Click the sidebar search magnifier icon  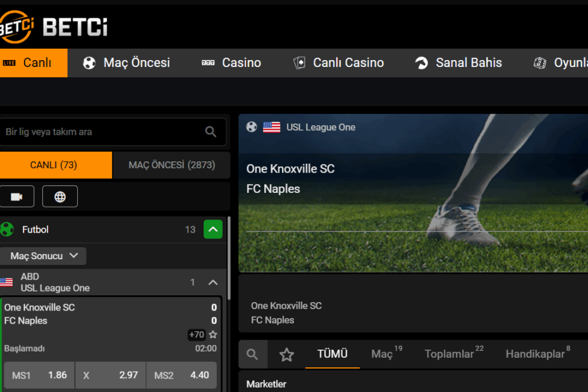pos(211,132)
